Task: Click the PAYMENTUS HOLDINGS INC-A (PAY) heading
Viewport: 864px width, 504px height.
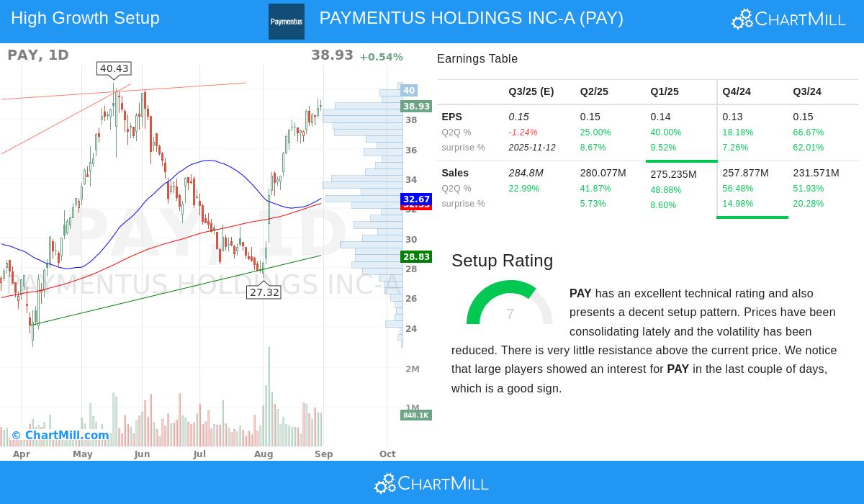Action: tap(472, 18)
